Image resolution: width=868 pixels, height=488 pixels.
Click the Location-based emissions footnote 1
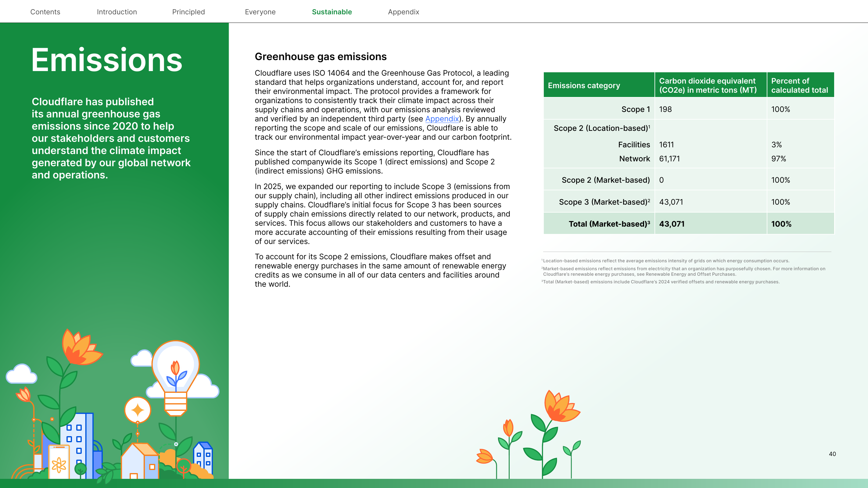[665, 260]
